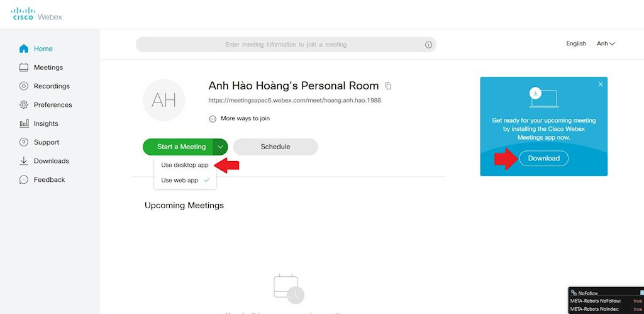Click Anh Hào Hoàng's Personal Room title
Viewport: 644px width, 314px height.
293,86
